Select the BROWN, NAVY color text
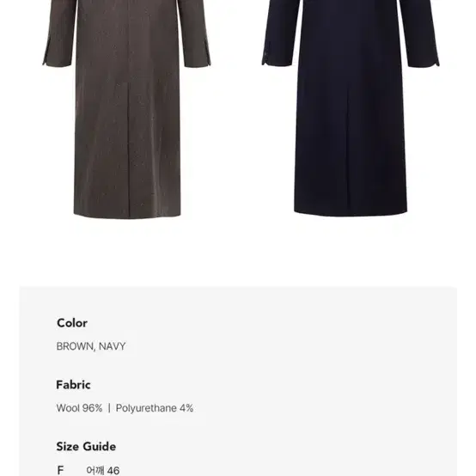Image resolution: width=476 pixels, height=476 pixels. tap(91, 346)
